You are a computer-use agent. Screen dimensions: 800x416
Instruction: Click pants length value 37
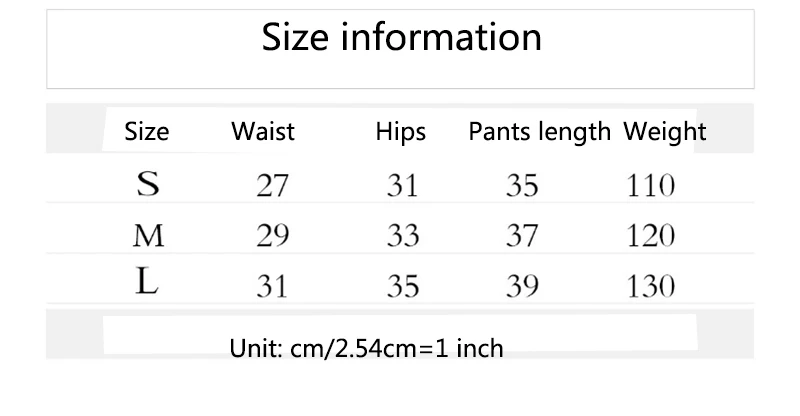(522, 236)
